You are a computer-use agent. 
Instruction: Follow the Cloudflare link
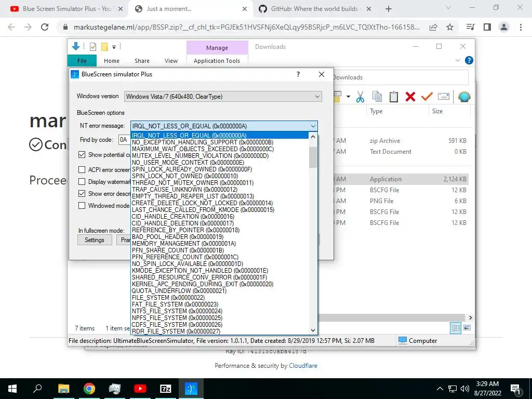coord(303,366)
